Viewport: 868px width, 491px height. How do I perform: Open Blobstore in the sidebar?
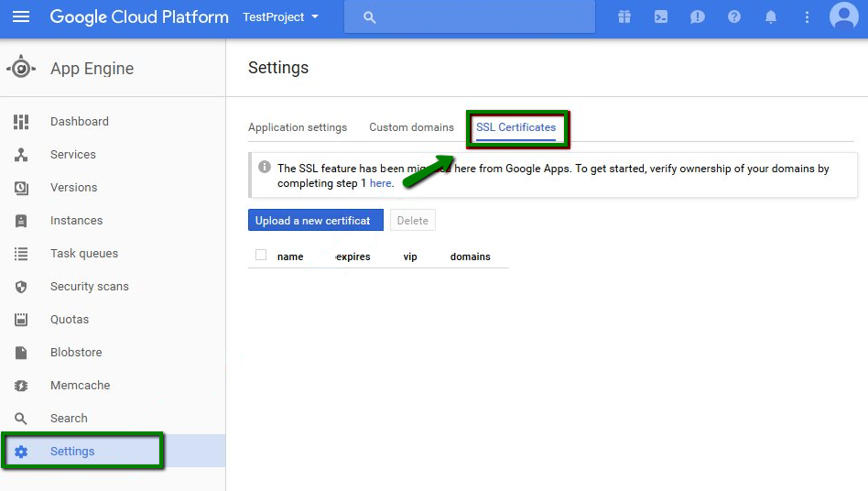tap(76, 352)
